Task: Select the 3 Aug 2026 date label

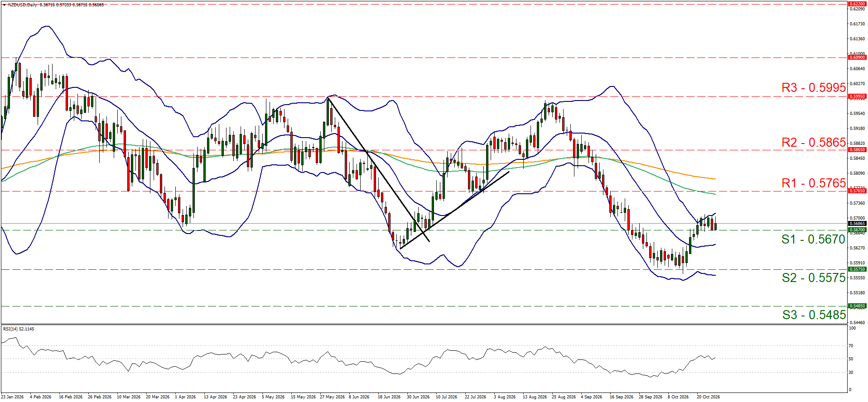Action: point(505,397)
